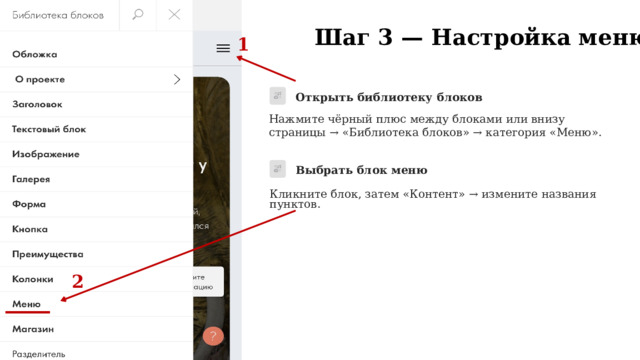The height and width of the screenshot is (360, 640).
Task: Open the Магазин category
Action: 96,329
